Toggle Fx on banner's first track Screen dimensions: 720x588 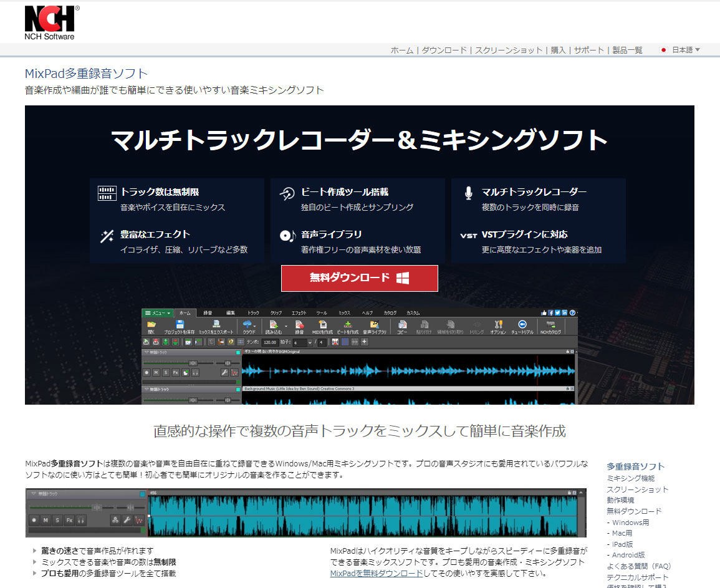click(x=175, y=372)
